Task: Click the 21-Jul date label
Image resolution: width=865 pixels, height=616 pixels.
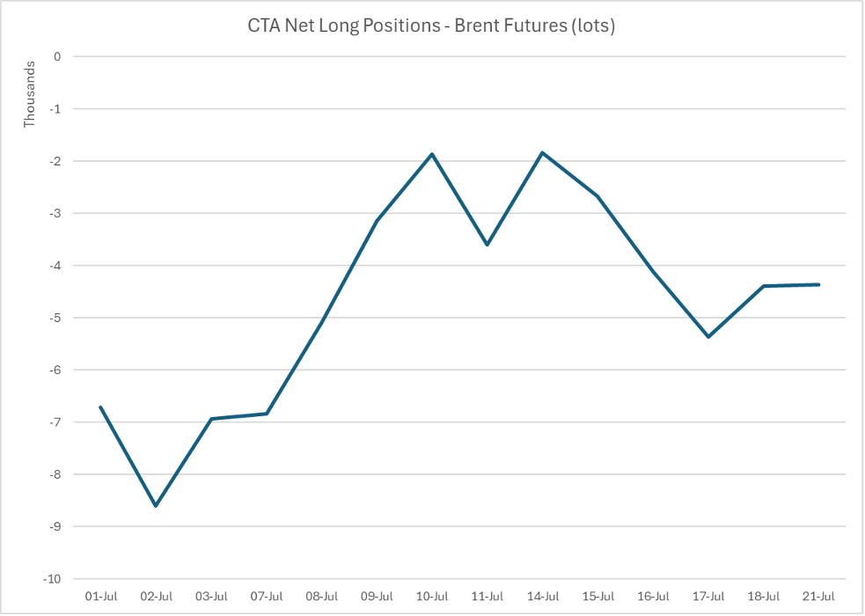Action: click(x=819, y=596)
